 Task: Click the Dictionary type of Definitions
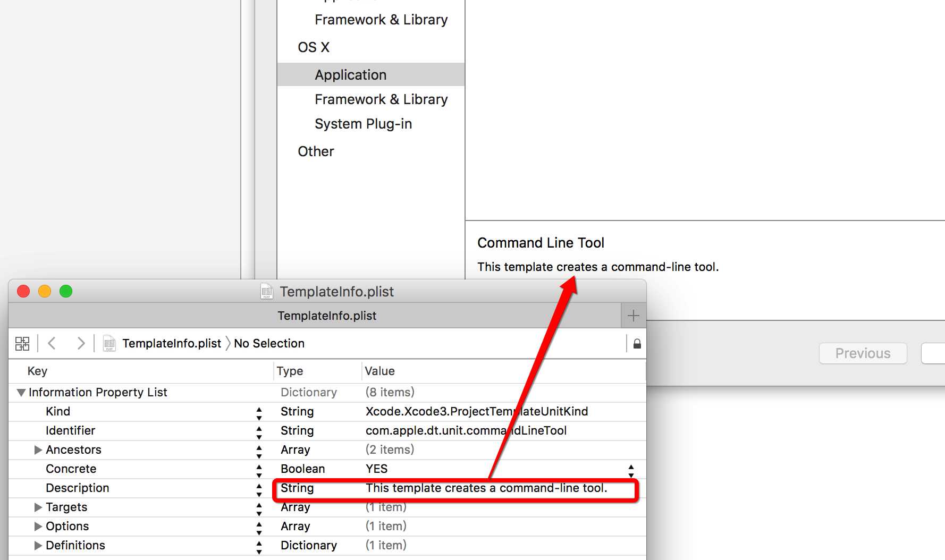pyautogui.click(x=309, y=545)
